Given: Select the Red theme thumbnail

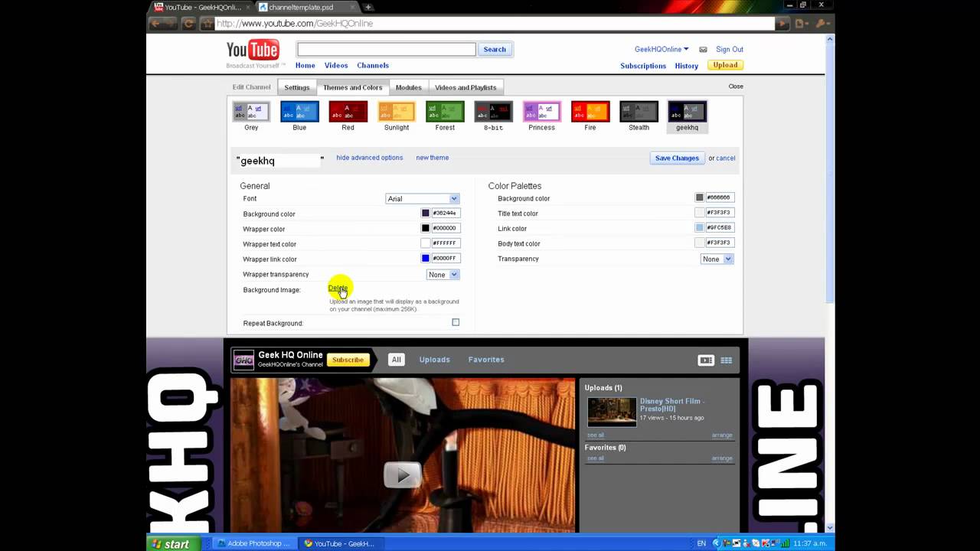Looking at the screenshot, I should click(x=348, y=112).
